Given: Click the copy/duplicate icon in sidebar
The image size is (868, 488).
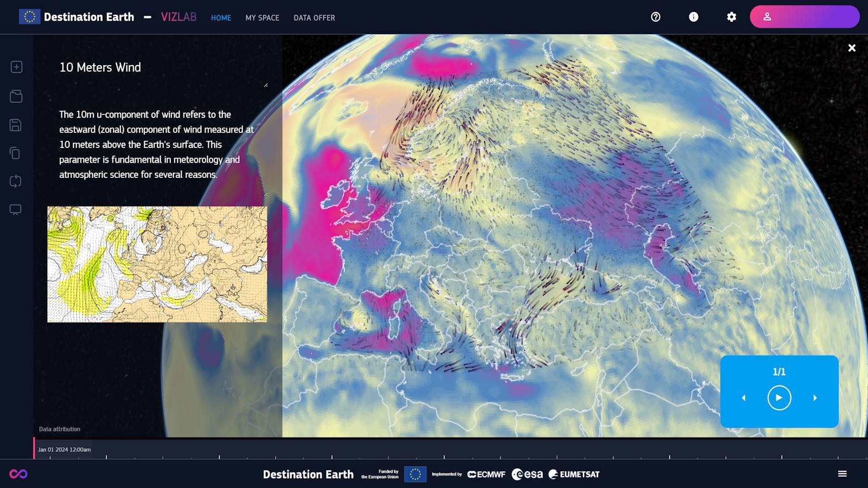Looking at the screenshot, I should [16, 153].
